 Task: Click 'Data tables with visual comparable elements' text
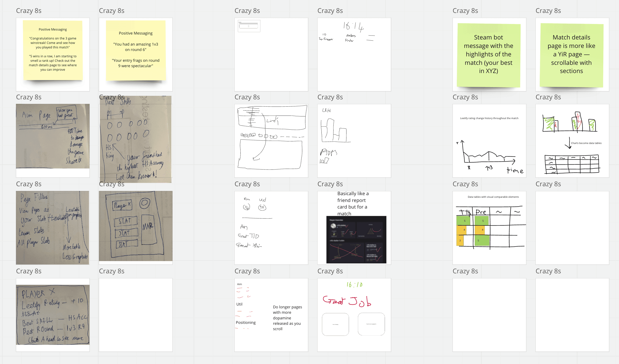493,197
